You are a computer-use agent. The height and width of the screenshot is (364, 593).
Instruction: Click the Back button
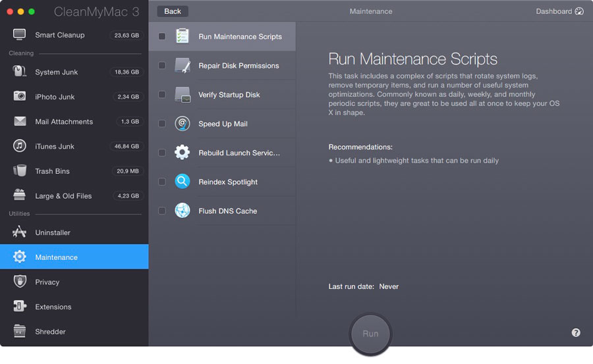pos(173,11)
